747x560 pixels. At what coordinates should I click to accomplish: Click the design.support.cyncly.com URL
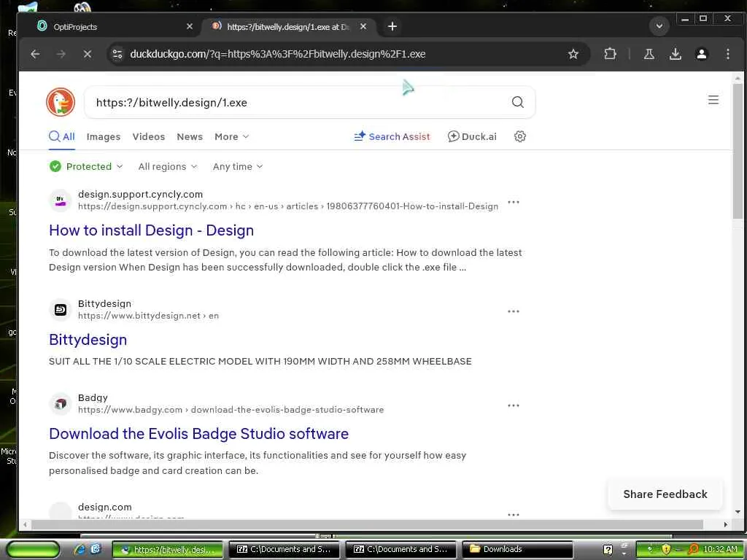288,206
